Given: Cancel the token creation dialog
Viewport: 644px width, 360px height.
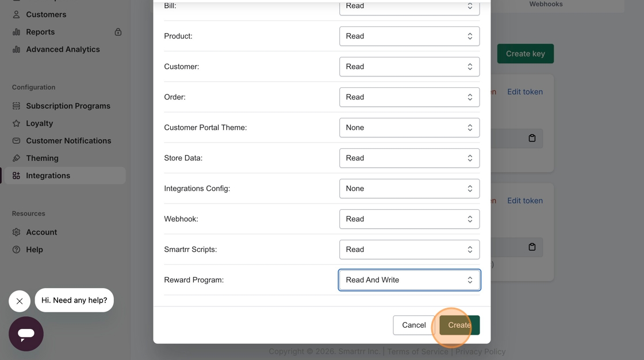Looking at the screenshot, I should 413,325.
